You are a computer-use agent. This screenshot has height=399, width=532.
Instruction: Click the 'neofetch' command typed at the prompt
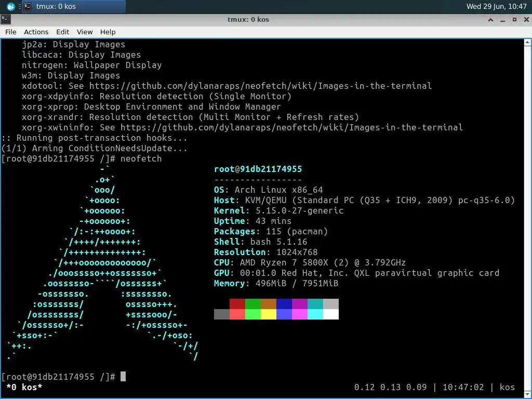[x=141, y=159]
